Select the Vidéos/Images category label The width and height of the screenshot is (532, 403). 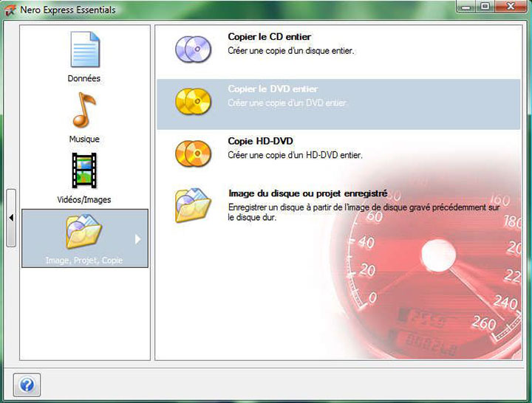[83, 199]
